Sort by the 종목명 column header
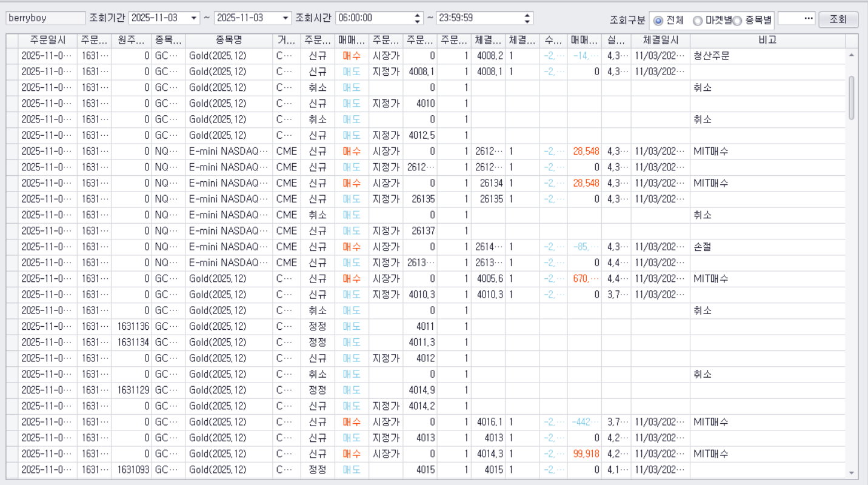This screenshot has height=485, width=868. (x=229, y=41)
